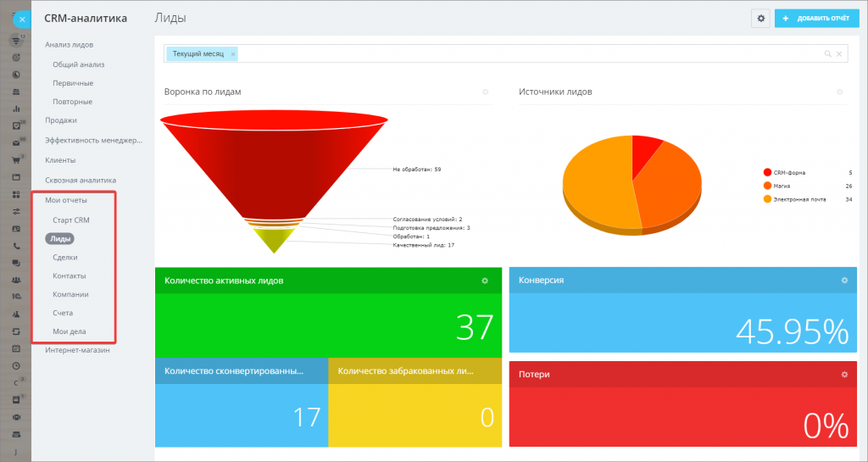Open settings gear of "Воронка по лидам" widget
The width and height of the screenshot is (868, 462).
485,92
